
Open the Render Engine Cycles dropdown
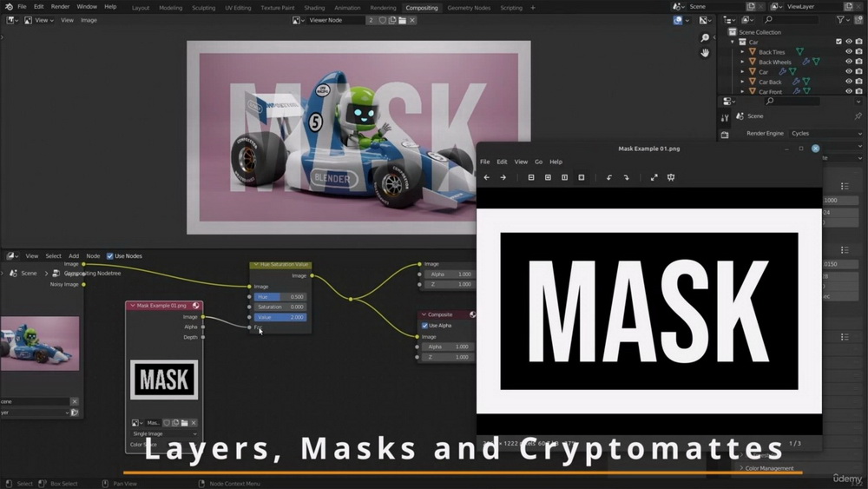(826, 134)
